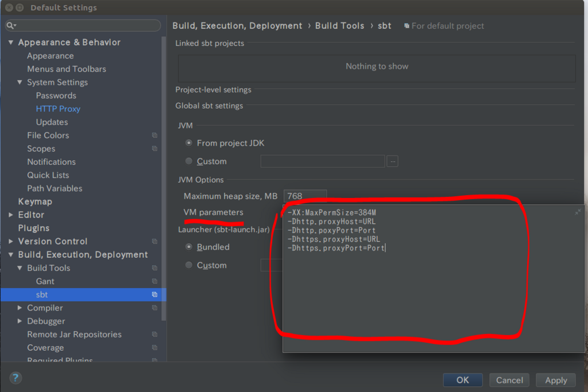Image resolution: width=588 pixels, height=392 pixels.
Task: Open Menus and Toolbars settings
Action: [x=67, y=69]
